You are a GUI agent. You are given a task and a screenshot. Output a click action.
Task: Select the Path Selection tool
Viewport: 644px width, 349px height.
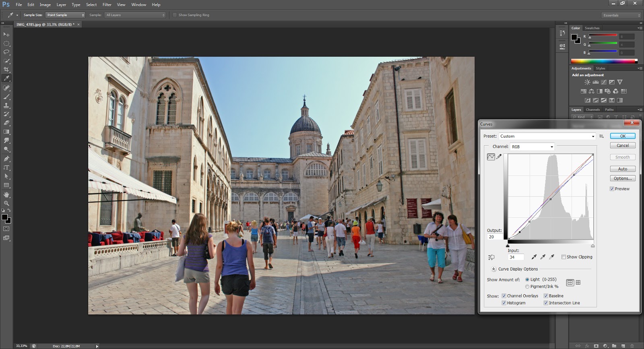(6, 176)
